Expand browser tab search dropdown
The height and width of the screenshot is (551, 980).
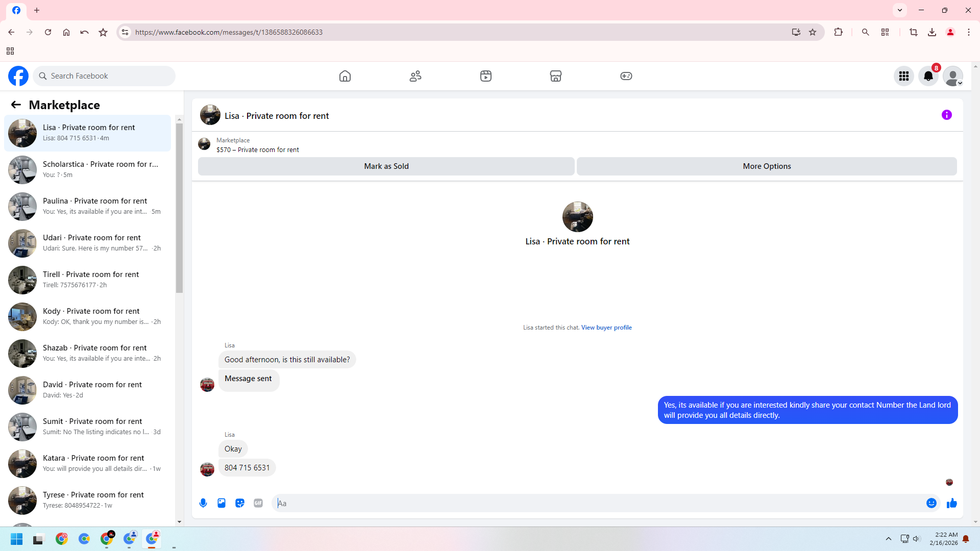pyautogui.click(x=900, y=10)
